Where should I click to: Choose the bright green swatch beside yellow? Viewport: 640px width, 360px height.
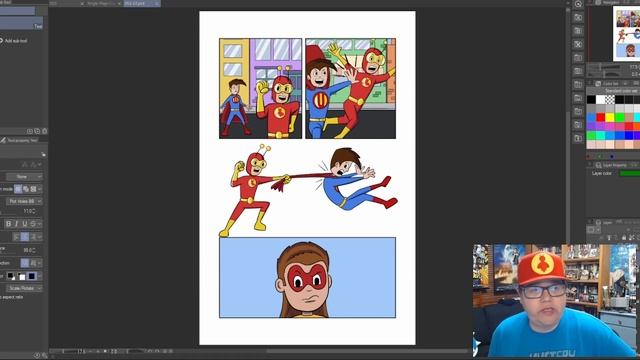tap(619, 118)
